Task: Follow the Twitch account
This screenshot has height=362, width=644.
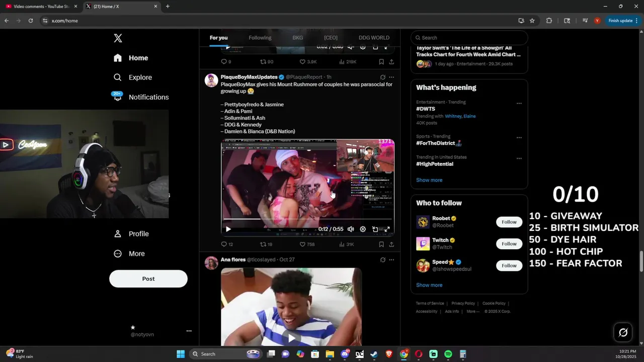Action: 509,244
